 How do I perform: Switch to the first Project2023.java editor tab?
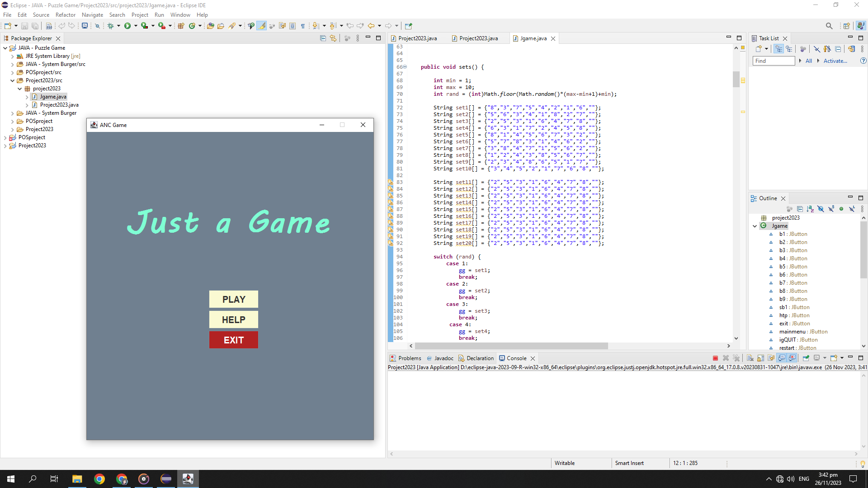click(x=414, y=38)
